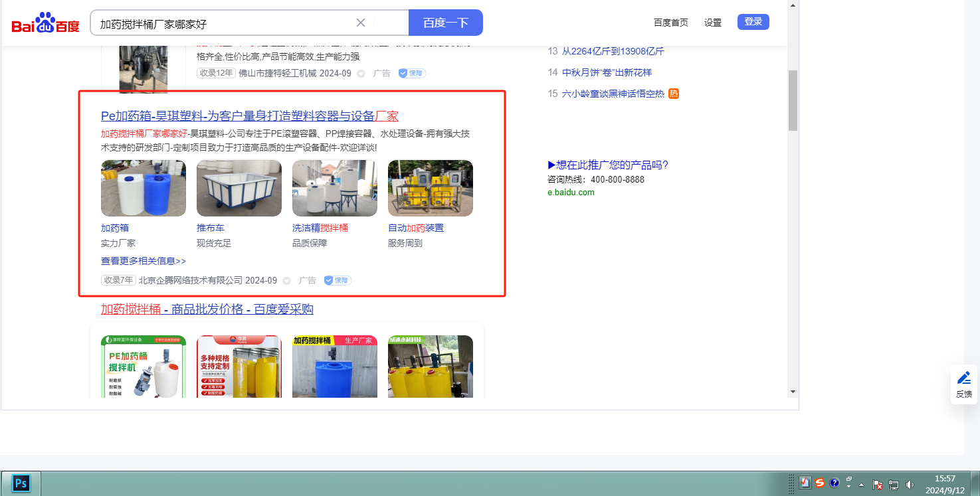Clear the search box with the X icon
This screenshot has width=980, height=496.
coord(361,23)
